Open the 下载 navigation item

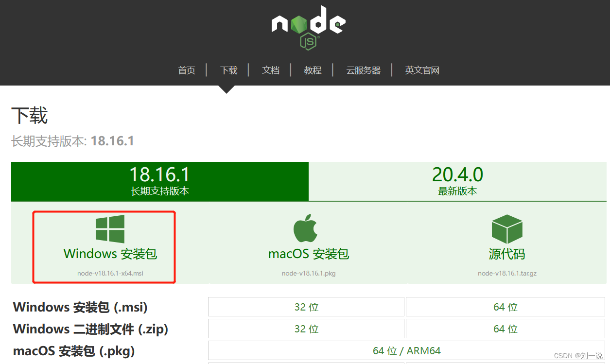(x=228, y=70)
